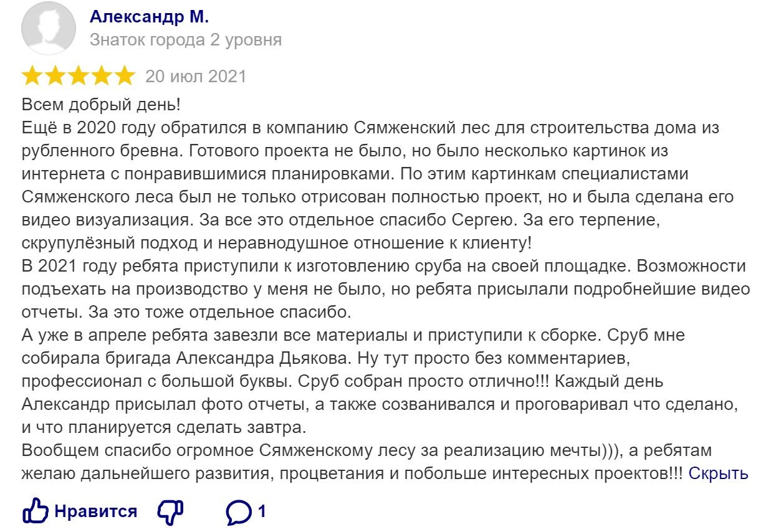Click the Знаток города 2 уровня status text
Image resolution: width=771 pixels, height=532 pixels.
click(x=186, y=40)
